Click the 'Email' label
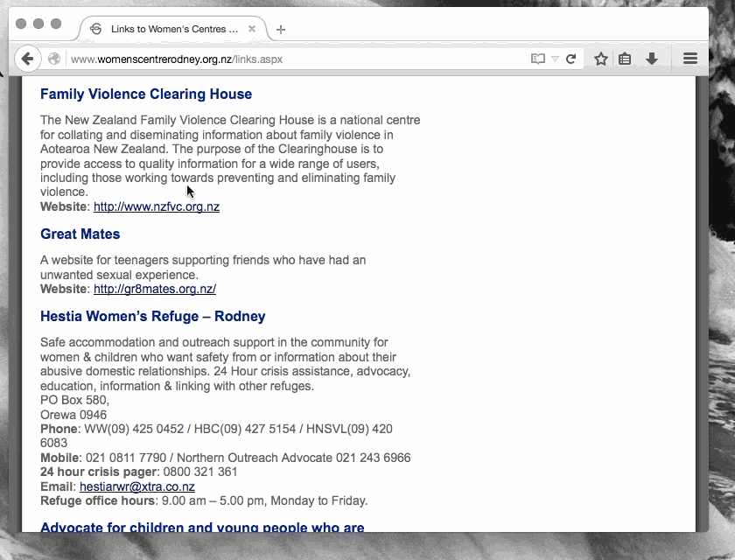735x560 pixels. pyautogui.click(x=57, y=486)
